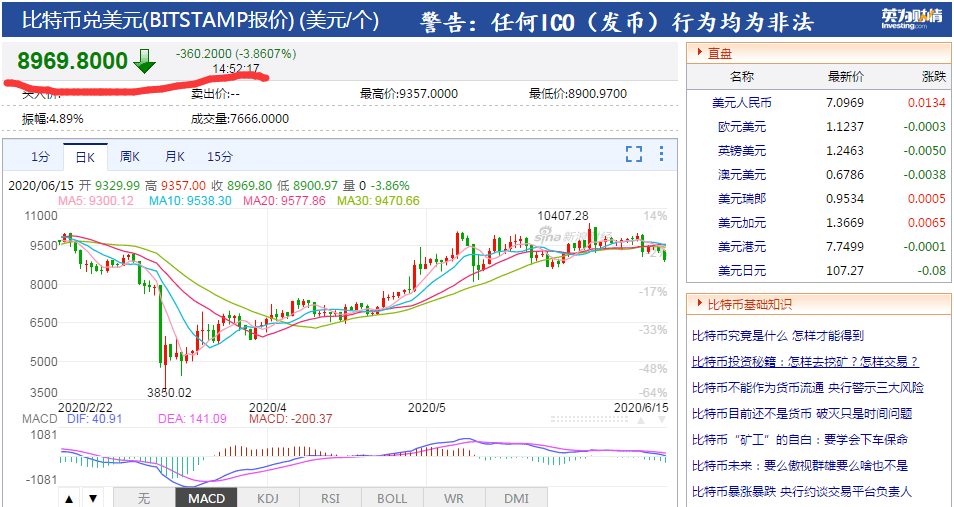Image resolution: width=954 pixels, height=507 pixels.
Task: Open the 美元人民币 quote row
Action: (819, 103)
